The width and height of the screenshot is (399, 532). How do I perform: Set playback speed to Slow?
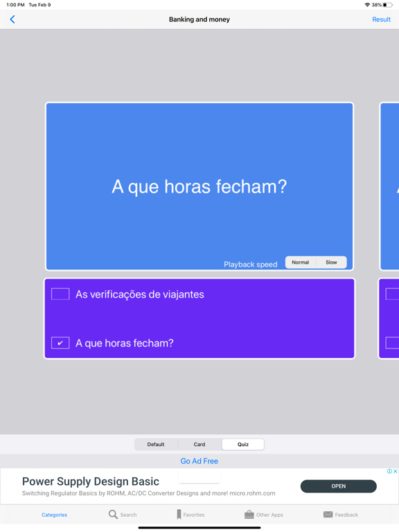pos(331,263)
